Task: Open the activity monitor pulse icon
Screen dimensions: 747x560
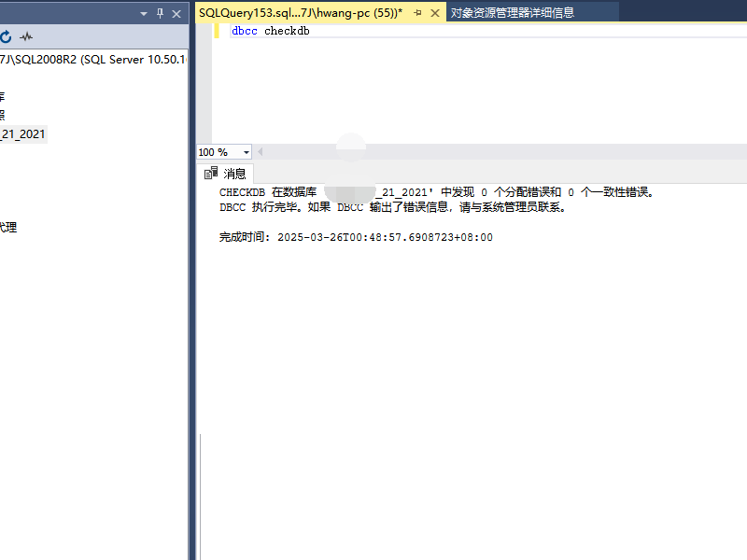Action: click(x=26, y=36)
